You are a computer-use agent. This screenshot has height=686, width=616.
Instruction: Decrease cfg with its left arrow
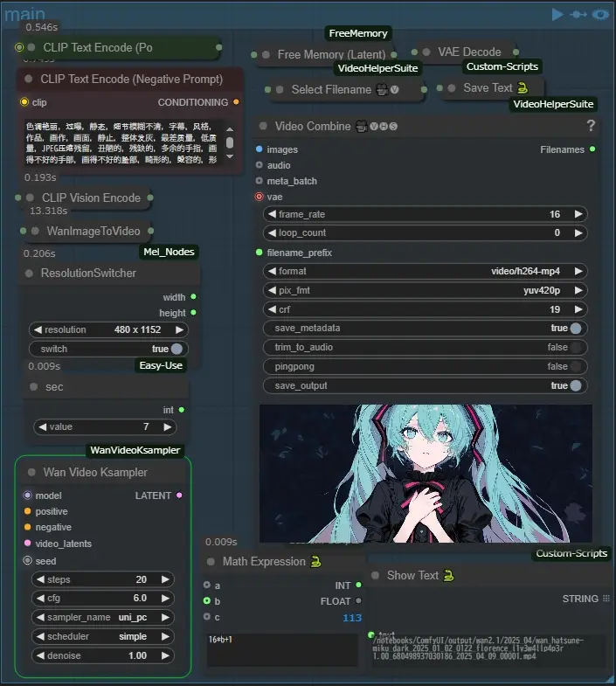click(40, 598)
